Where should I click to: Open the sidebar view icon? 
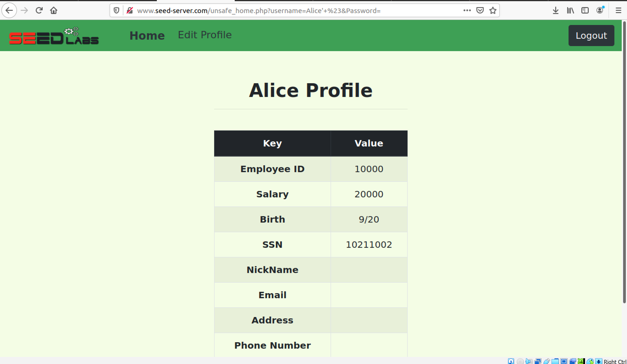pos(585,11)
